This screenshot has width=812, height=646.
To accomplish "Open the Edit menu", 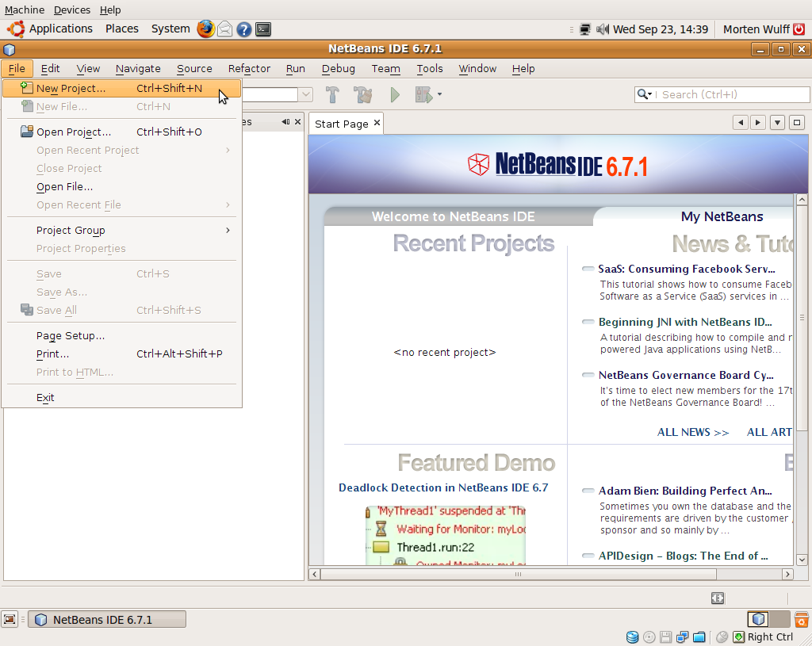I will click(x=50, y=68).
